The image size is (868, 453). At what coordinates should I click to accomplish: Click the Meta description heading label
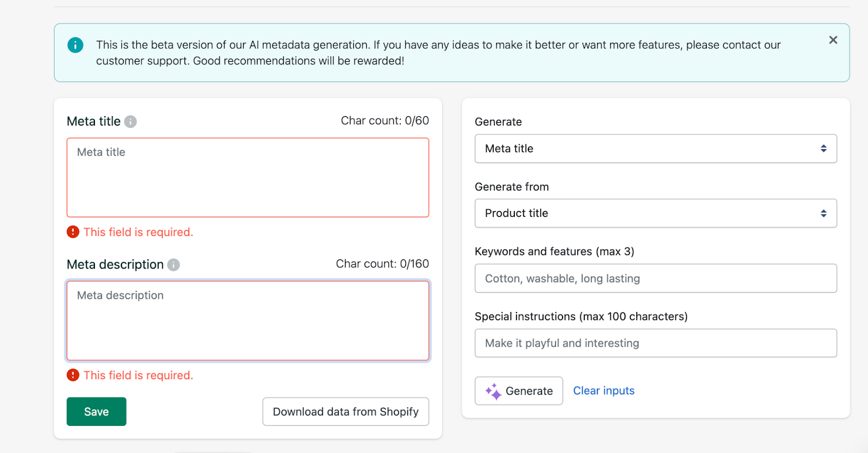tap(115, 265)
